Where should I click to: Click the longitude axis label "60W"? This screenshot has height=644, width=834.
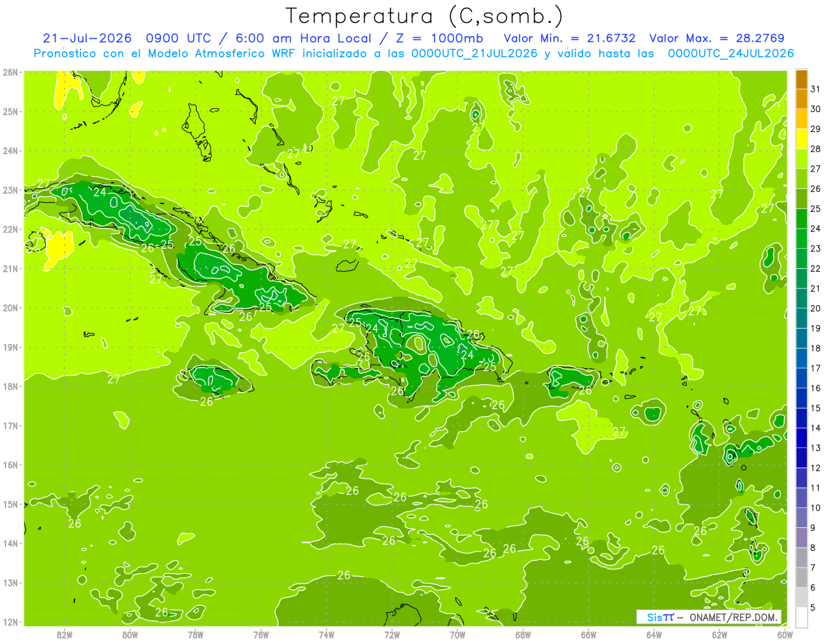coord(785,634)
